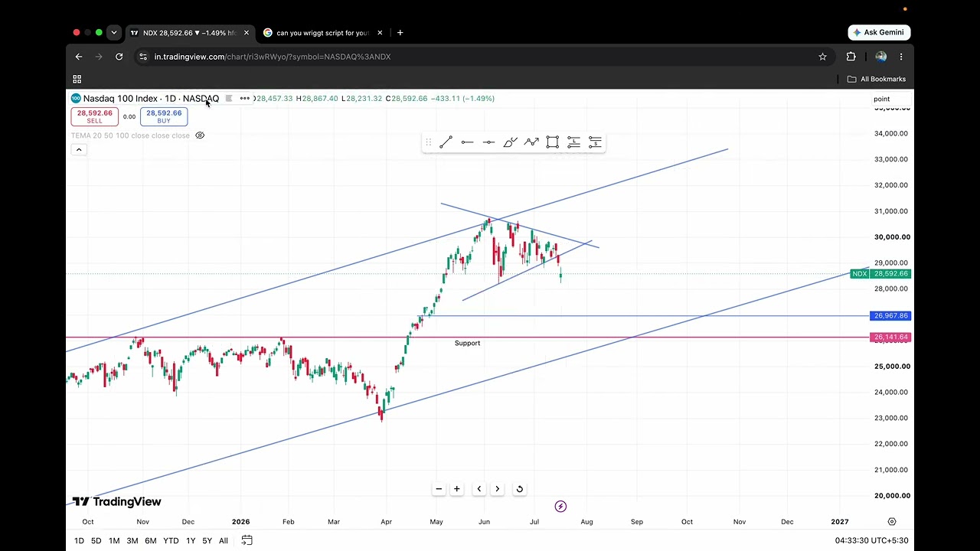
Task: Zoom out chart with minus button
Action: click(x=439, y=489)
